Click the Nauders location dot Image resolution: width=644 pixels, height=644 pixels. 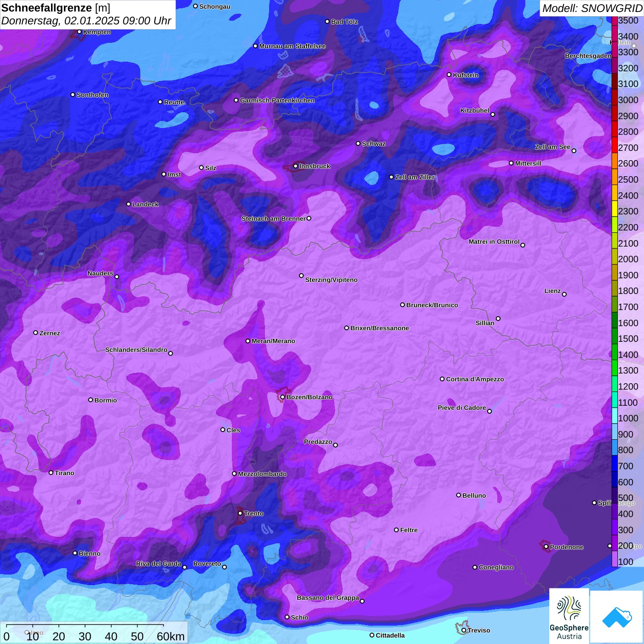click(x=117, y=276)
